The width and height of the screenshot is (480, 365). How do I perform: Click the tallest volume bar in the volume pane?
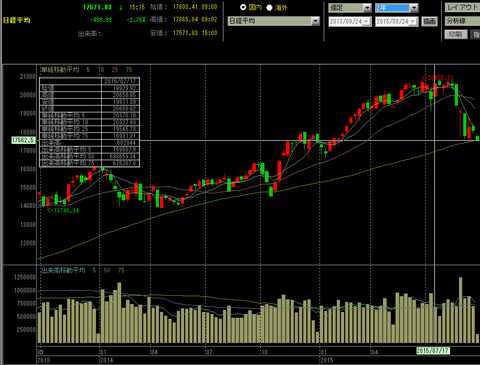point(461,310)
